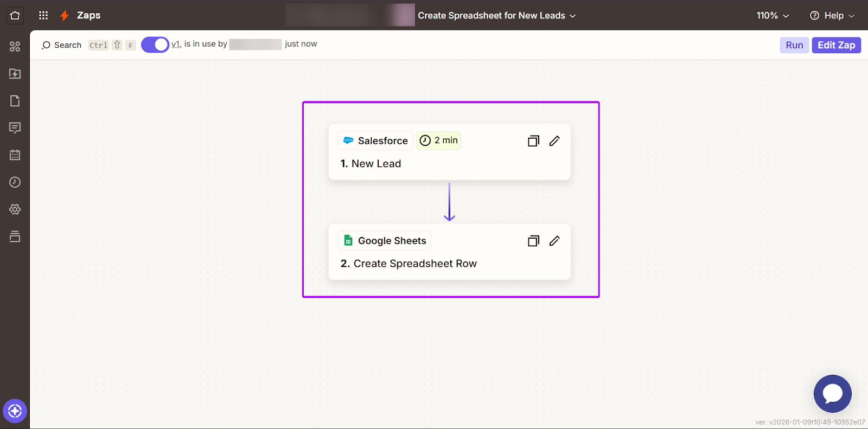Edit the Google Sheets step pencil
This screenshot has height=429, width=868.
click(x=554, y=241)
